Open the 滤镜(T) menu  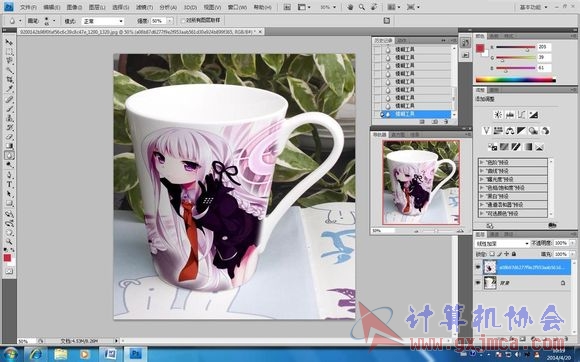pos(144,7)
